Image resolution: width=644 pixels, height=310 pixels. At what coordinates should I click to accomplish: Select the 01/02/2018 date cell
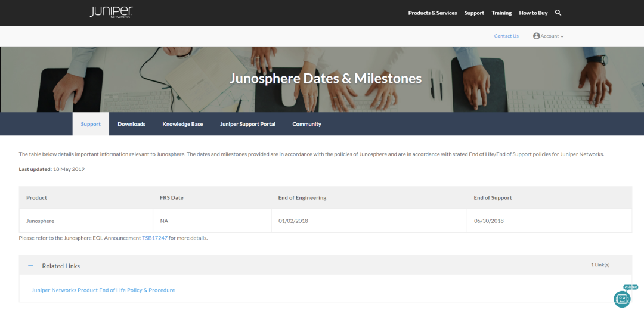click(369, 221)
